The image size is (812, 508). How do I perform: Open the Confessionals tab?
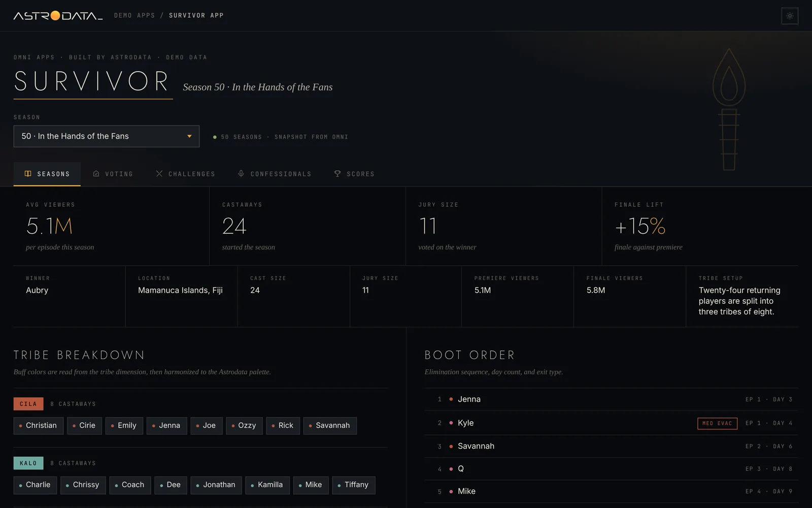click(275, 174)
